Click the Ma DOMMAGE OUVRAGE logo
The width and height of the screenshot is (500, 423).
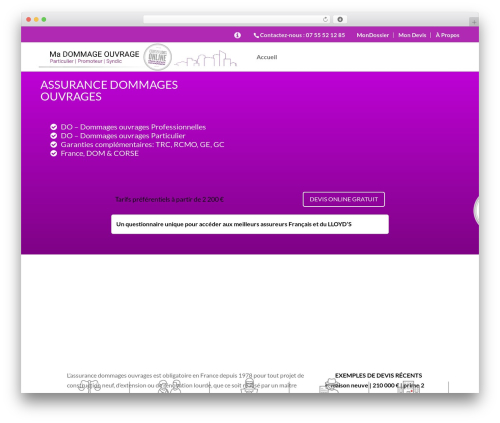[94, 54]
